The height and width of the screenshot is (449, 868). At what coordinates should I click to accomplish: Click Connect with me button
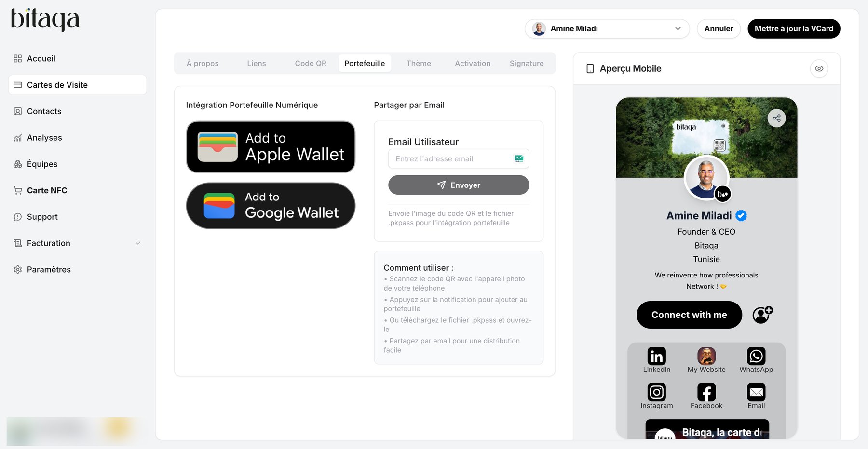tap(689, 315)
